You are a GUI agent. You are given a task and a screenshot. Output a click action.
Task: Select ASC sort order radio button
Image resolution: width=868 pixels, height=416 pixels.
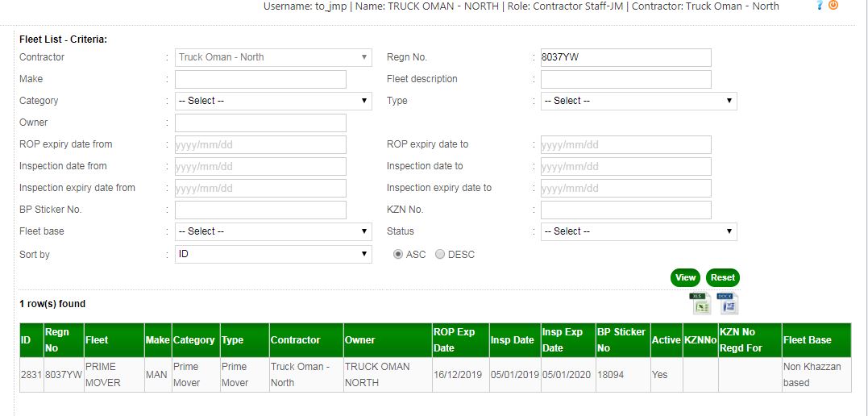398,254
